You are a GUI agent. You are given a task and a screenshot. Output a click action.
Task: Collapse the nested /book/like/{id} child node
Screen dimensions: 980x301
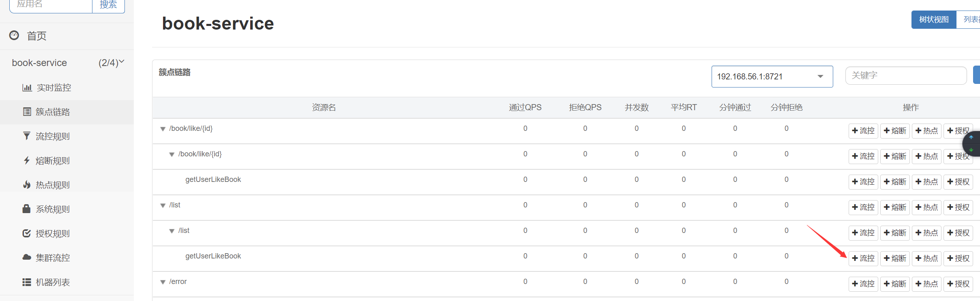coord(172,155)
